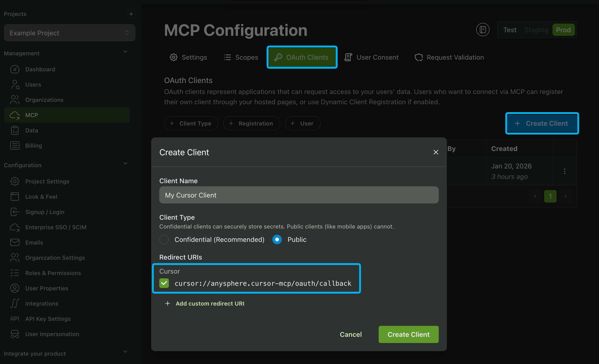Select the Confidential (Recommended) radio option
Viewport: 599px width, 364px height.
pos(164,239)
